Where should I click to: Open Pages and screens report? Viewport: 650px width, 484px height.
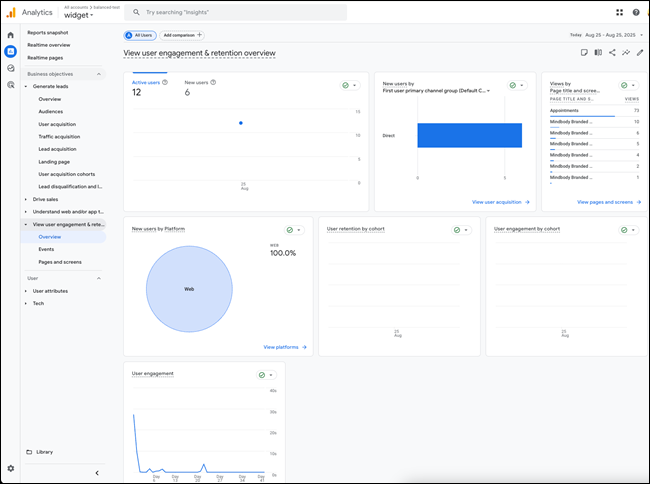60,262
